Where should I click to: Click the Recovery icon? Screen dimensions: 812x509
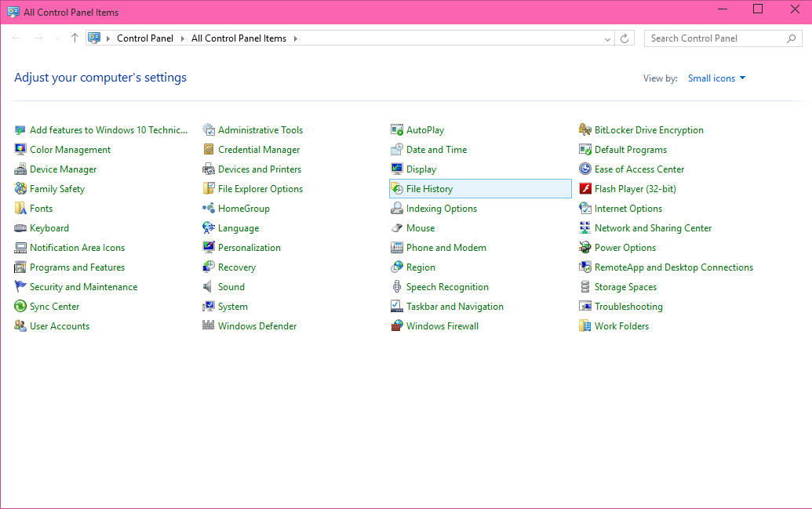coord(208,267)
